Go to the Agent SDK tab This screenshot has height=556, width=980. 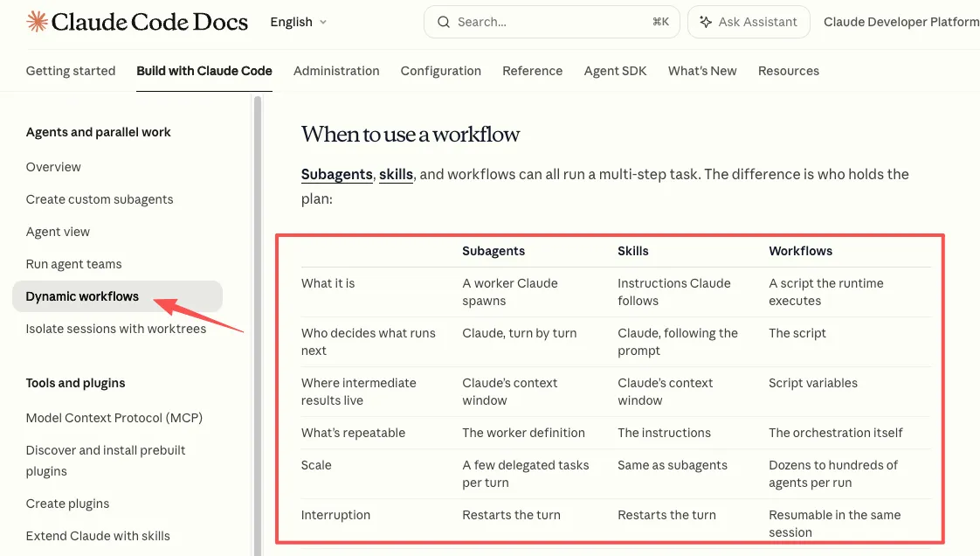pyautogui.click(x=615, y=71)
